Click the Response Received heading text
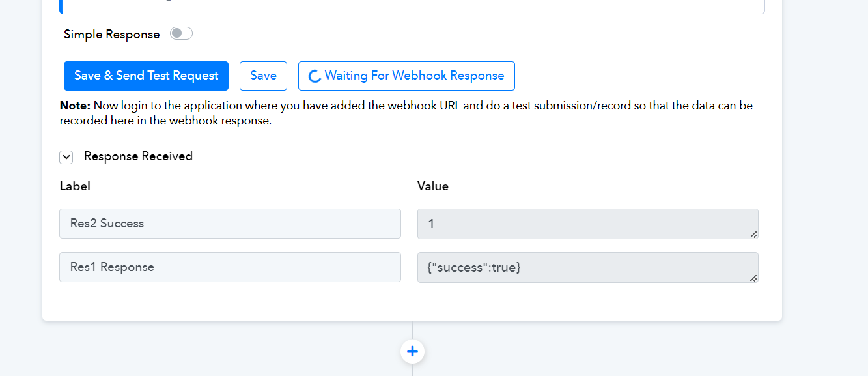Screen dimensions: 868x376 (138, 156)
